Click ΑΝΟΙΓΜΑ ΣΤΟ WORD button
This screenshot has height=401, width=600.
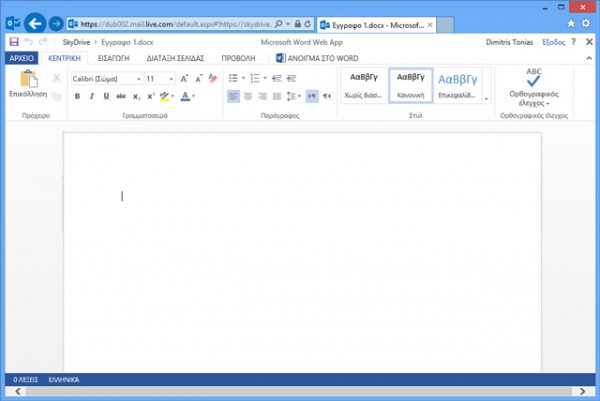point(317,58)
